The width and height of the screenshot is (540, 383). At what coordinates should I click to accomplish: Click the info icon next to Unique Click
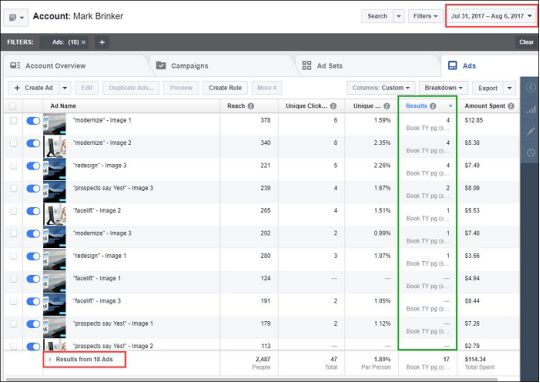[333, 106]
